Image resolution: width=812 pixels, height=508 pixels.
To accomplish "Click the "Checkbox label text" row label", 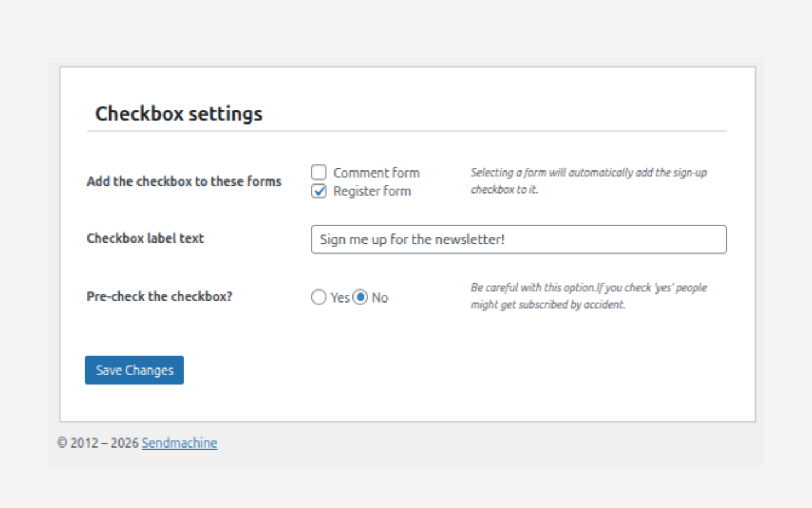I will [145, 238].
